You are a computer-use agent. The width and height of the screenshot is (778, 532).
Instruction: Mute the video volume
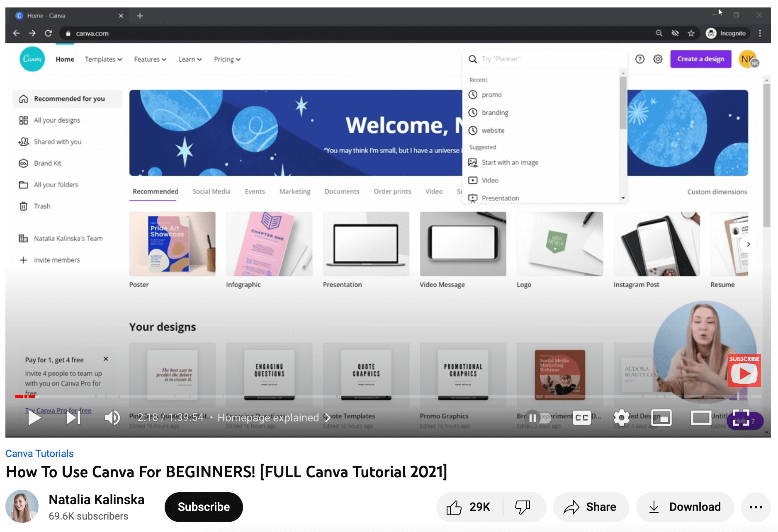[x=112, y=418]
